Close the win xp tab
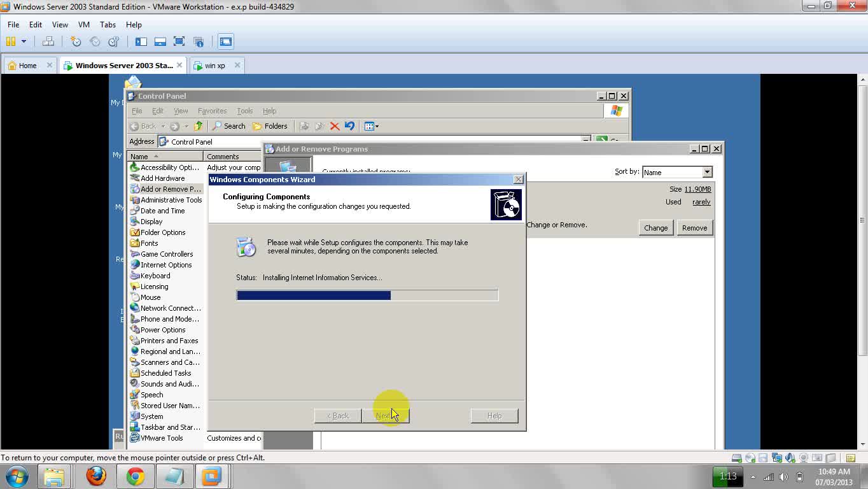Viewport: 868px width, 489px height. tap(237, 65)
